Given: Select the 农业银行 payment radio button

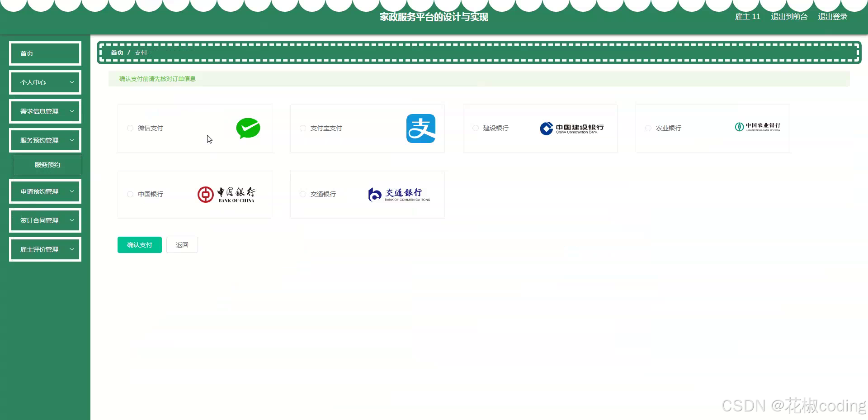Looking at the screenshot, I should 648,128.
